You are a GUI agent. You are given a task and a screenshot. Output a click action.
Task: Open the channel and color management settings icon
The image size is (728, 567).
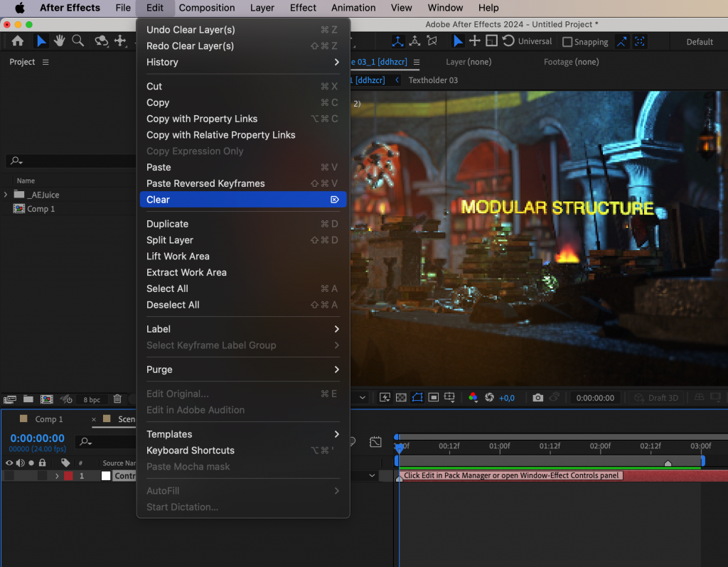click(473, 397)
